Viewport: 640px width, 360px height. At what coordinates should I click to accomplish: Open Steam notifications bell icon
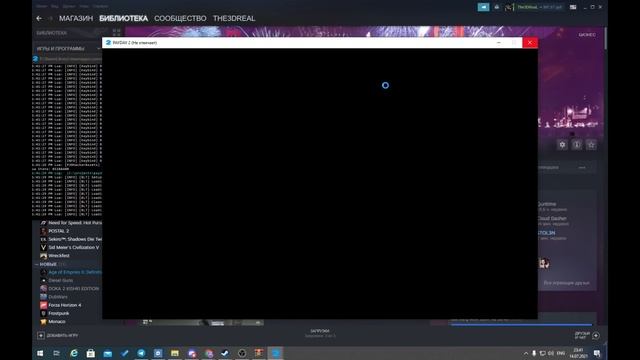tap(496, 7)
